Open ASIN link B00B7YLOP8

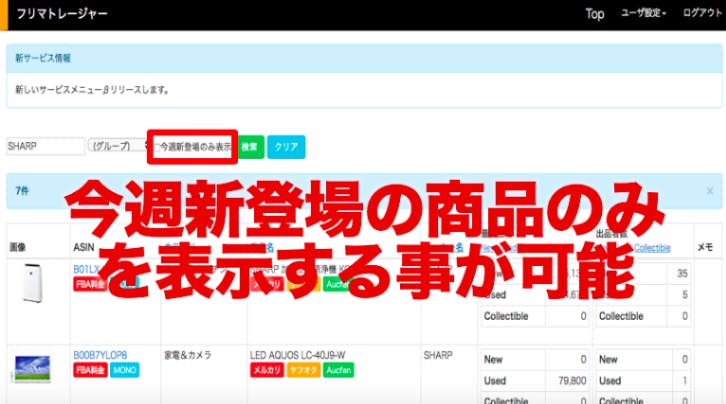tap(99, 355)
